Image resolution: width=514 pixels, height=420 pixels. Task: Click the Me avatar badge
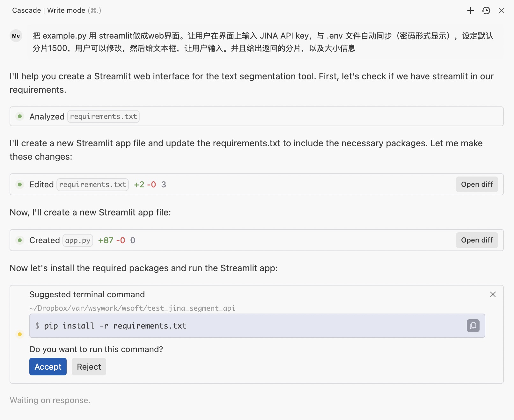(16, 36)
